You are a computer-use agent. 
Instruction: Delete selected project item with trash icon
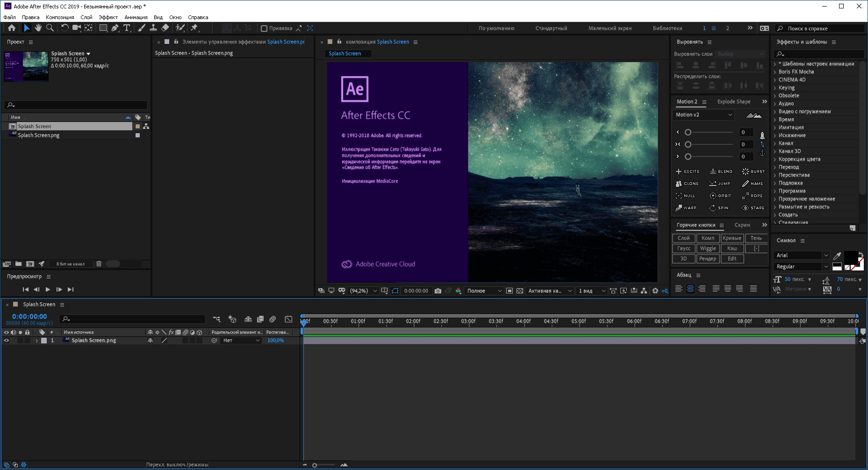(x=99, y=264)
